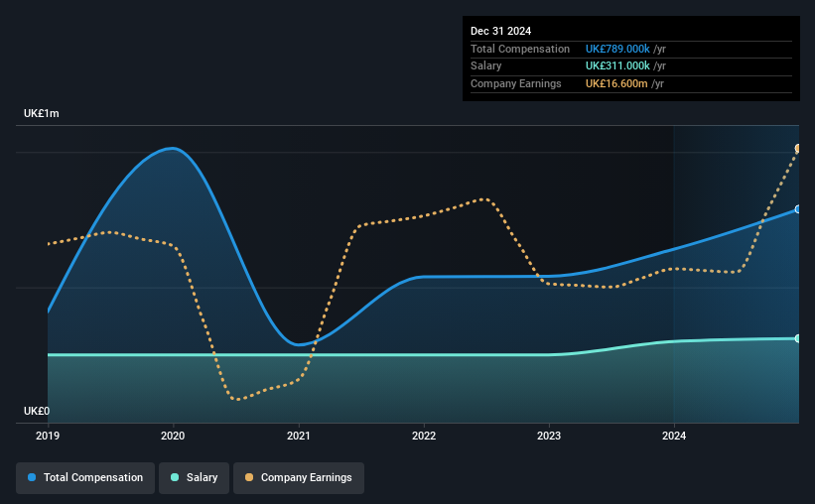
Task: Select the 2022 x-axis label
Action: (x=424, y=436)
